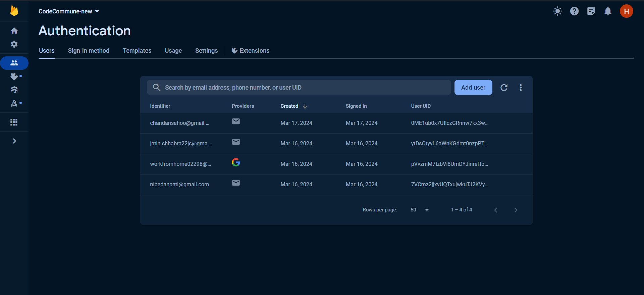The image size is (644, 295).
Task: Open the notifications bell
Action: pyautogui.click(x=608, y=11)
